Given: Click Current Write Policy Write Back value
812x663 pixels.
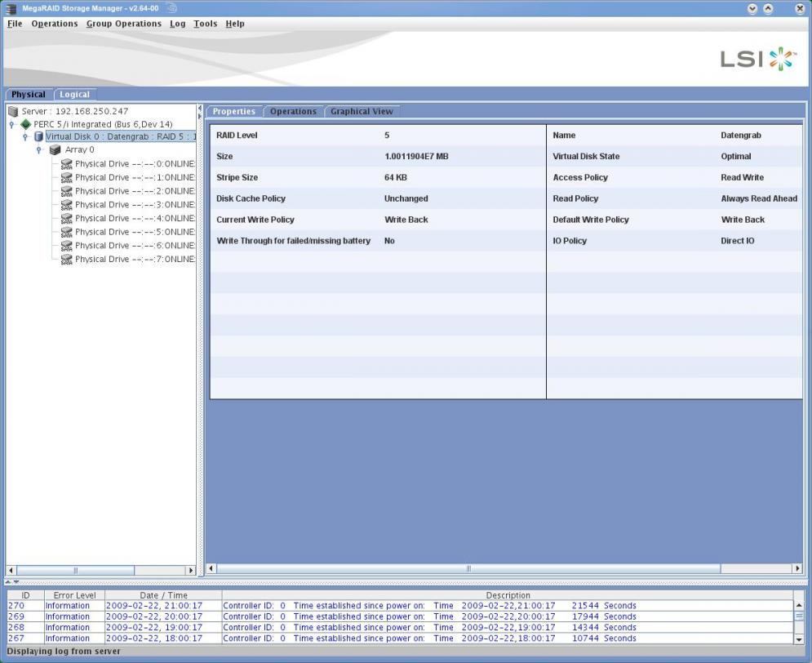Looking at the screenshot, I should click(406, 220).
